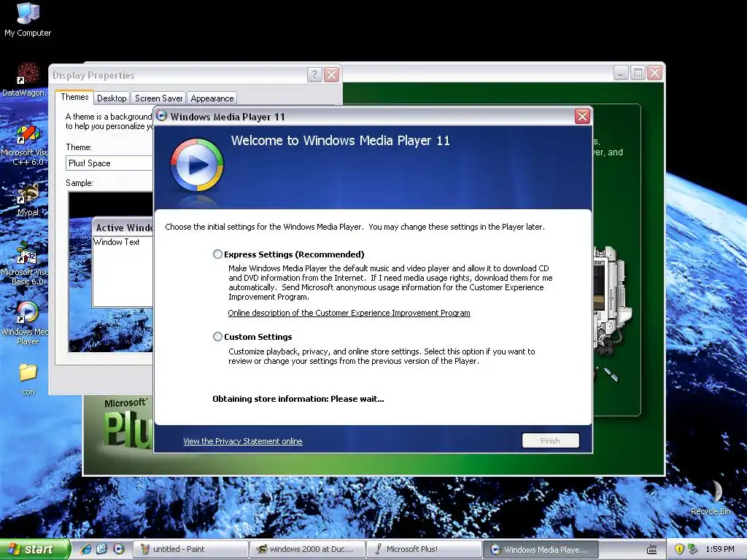Click 'Welcome to Windows Media Player 11' heading
Screen dimensions: 747x560
coord(340,141)
